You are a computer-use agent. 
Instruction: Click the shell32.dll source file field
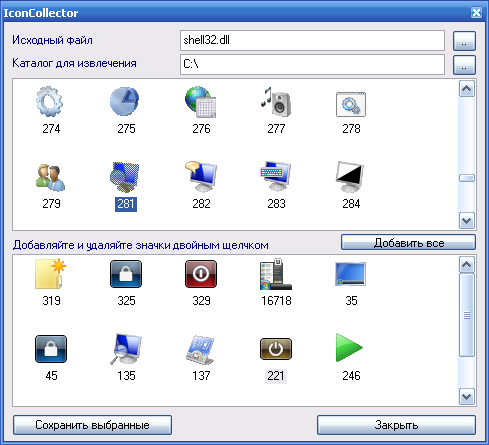(x=312, y=40)
